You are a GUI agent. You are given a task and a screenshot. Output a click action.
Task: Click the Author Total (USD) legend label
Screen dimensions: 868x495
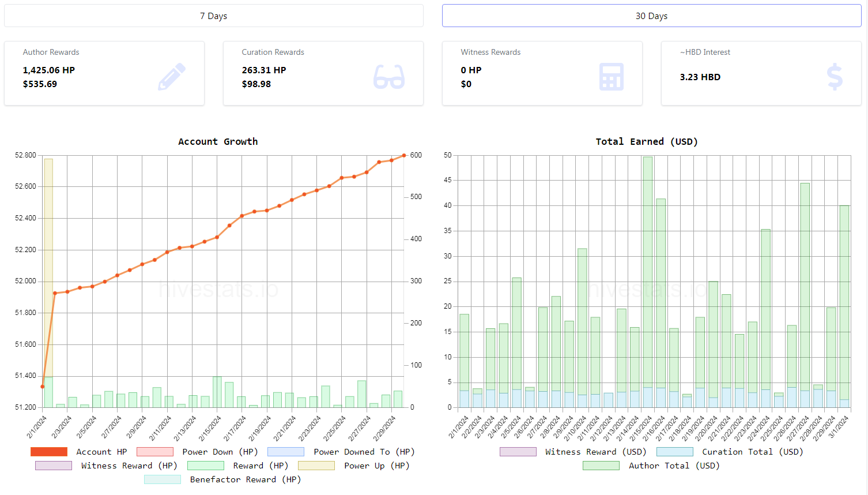674,466
